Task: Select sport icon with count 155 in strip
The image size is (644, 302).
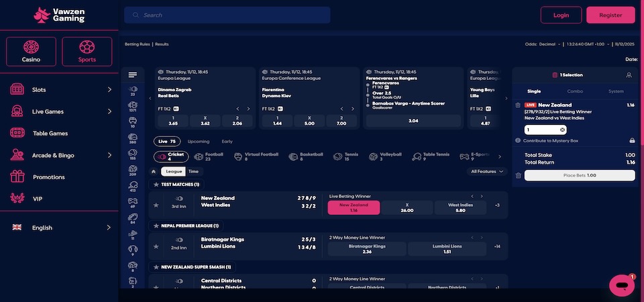Action: 133,155
